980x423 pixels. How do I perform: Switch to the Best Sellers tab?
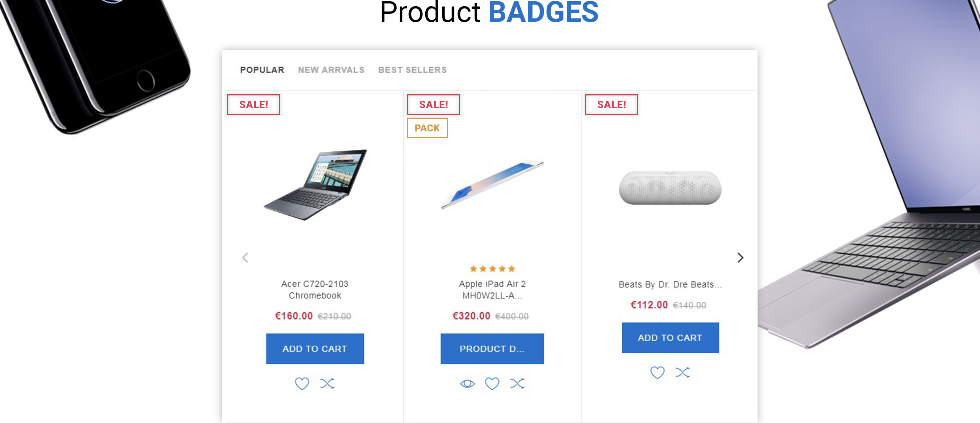pos(412,70)
